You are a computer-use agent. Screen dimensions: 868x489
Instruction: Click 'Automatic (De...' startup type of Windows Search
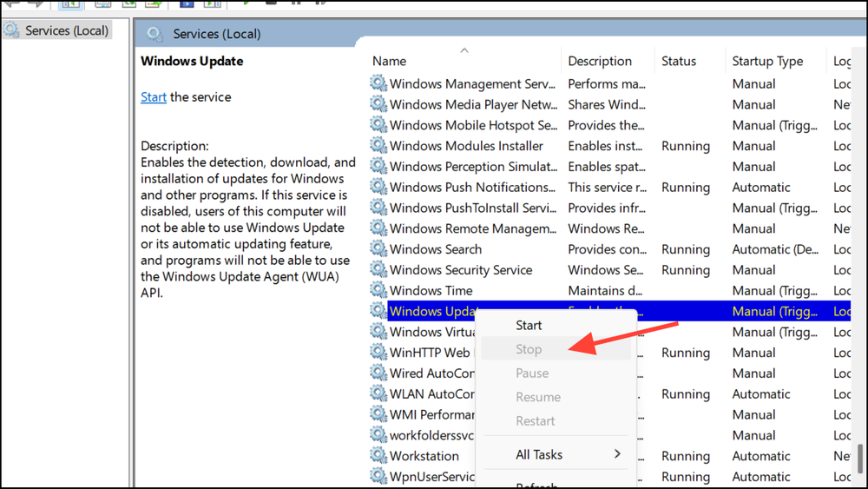click(775, 249)
